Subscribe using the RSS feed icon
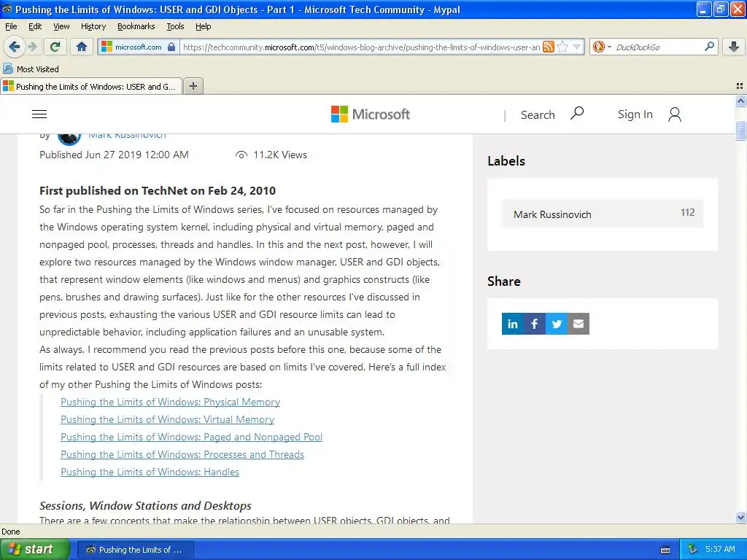The width and height of the screenshot is (747, 560). click(549, 47)
